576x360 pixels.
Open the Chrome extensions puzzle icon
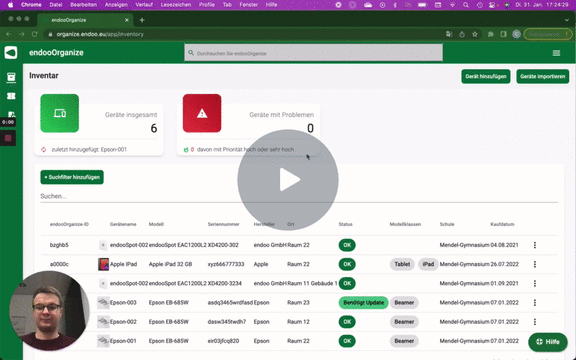pos(490,34)
